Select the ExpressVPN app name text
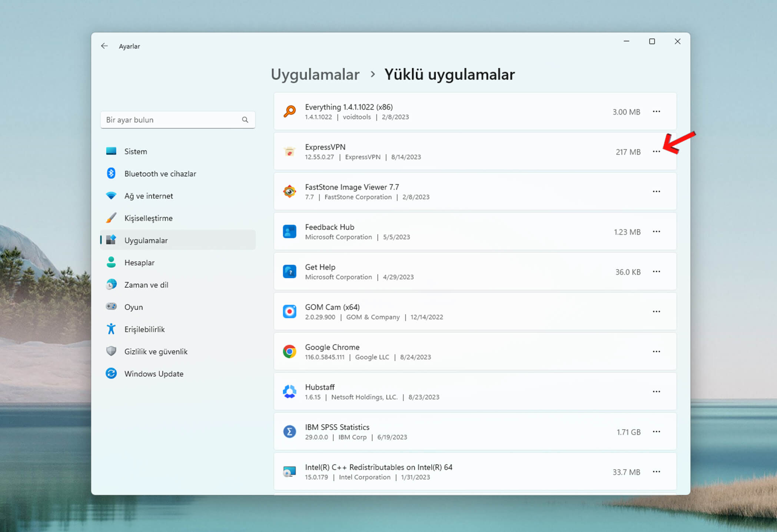777x532 pixels. click(325, 147)
